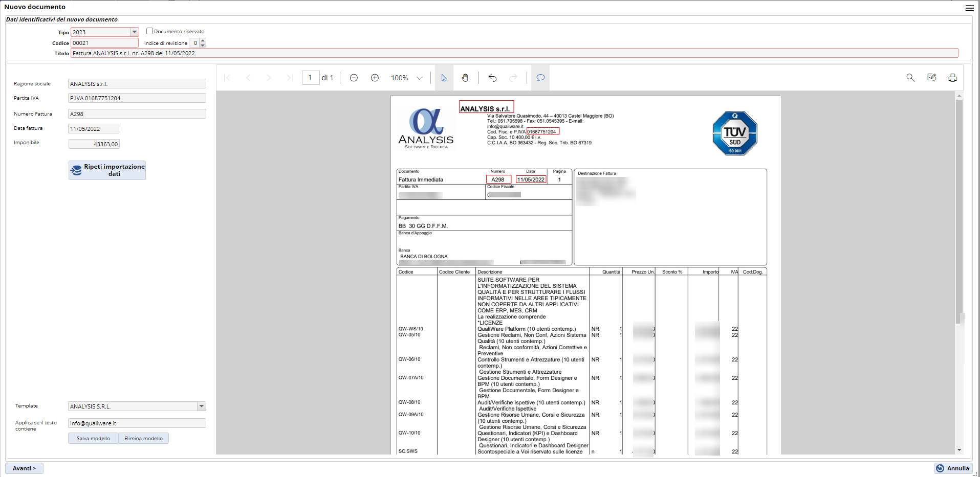Screen dimensions: 980x477
Task: Enable the Documento riservato checkbox
Action: click(150, 31)
